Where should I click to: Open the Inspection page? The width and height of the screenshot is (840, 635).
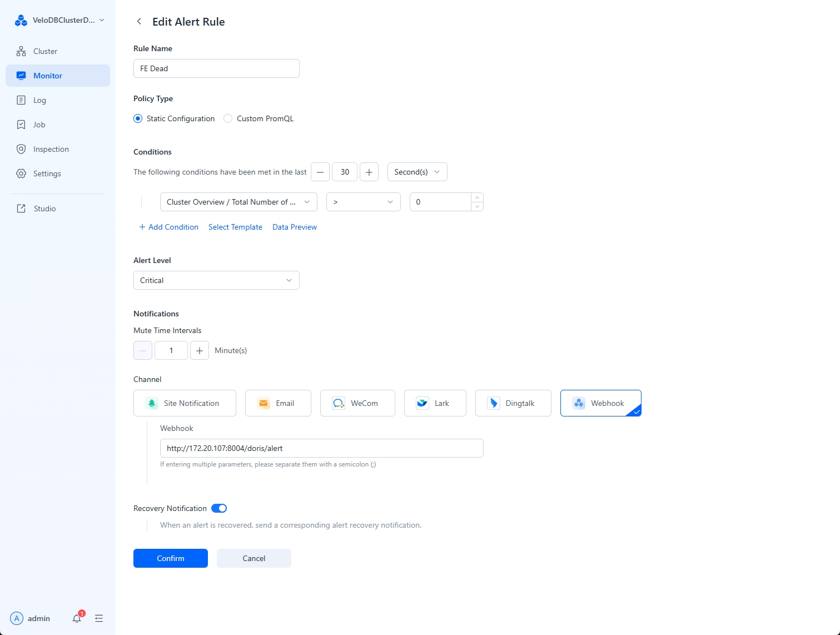[x=50, y=149]
